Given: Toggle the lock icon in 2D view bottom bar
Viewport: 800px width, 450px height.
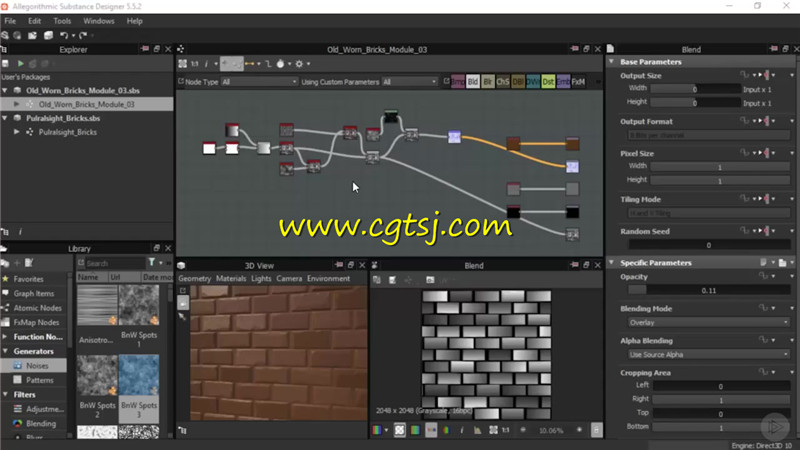Looking at the screenshot, I should [x=596, y=430].
